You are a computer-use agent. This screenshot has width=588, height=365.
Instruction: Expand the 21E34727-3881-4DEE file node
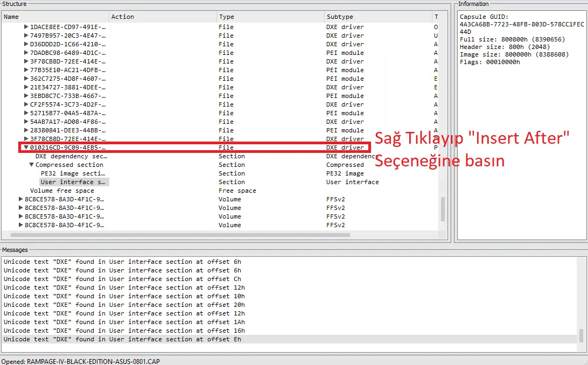(x=26, y=87)
